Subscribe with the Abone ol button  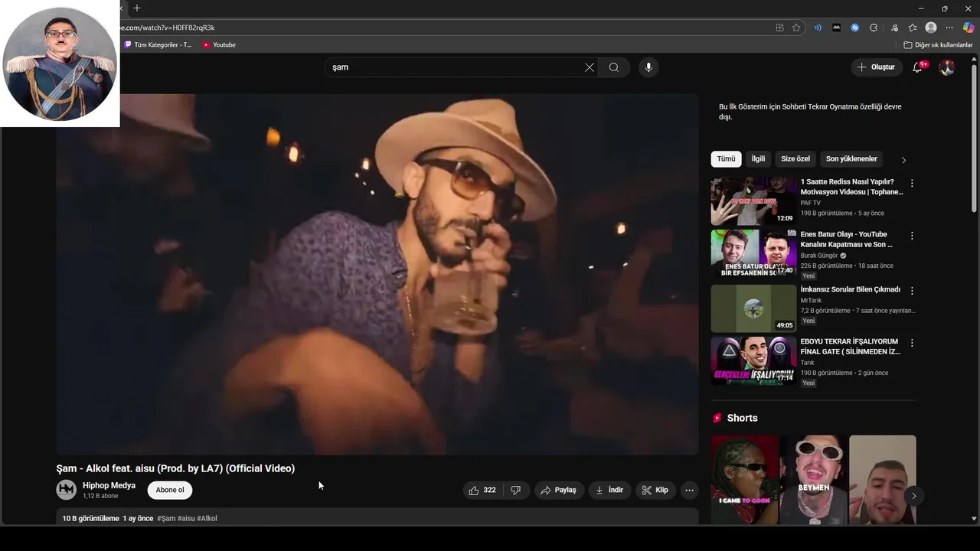170,491
